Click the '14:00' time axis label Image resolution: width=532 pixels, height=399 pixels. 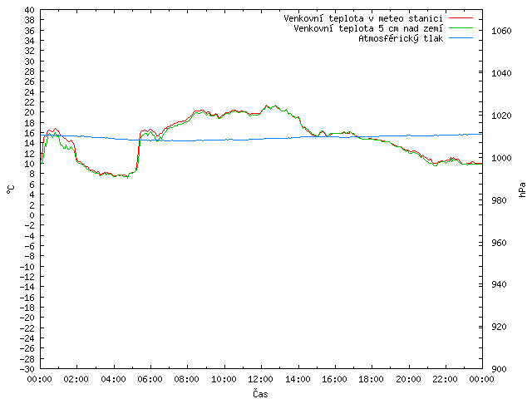[x=298, y=379]
